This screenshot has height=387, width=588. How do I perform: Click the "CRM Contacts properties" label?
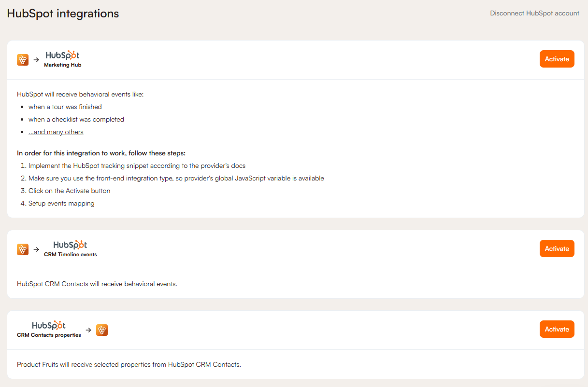49,335
